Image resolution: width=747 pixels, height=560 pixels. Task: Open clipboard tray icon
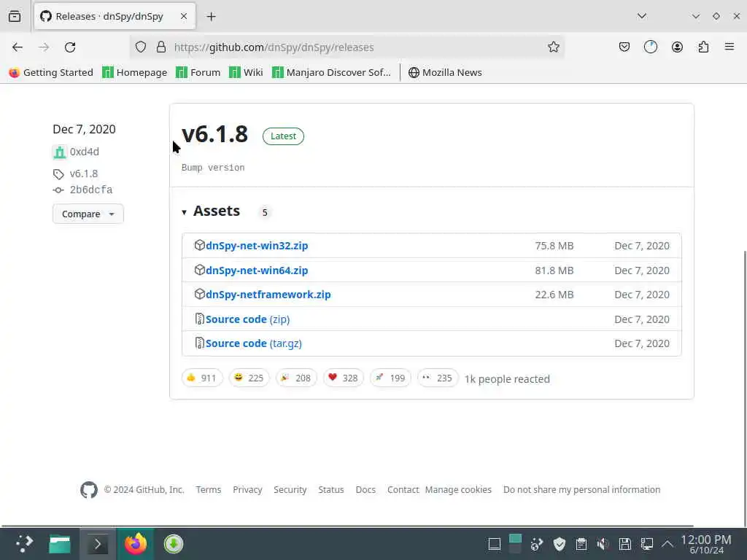[581, 544]
